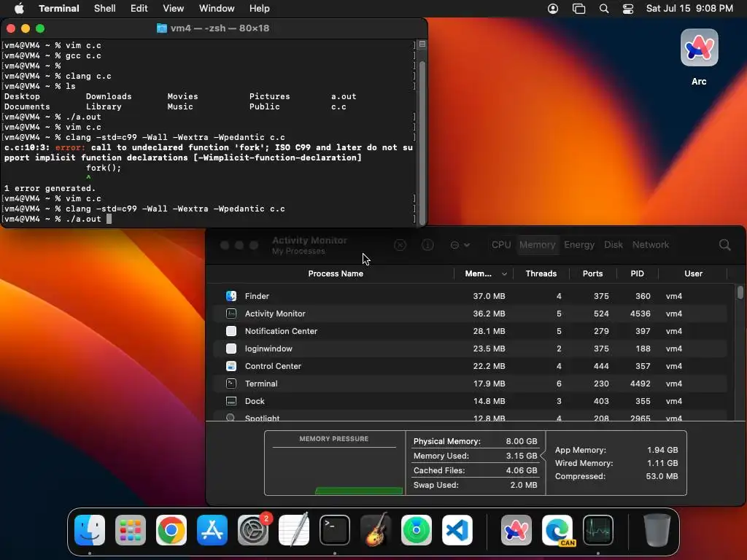Select the Control Center process row
The image size is (747, 560).
point(469,366)
